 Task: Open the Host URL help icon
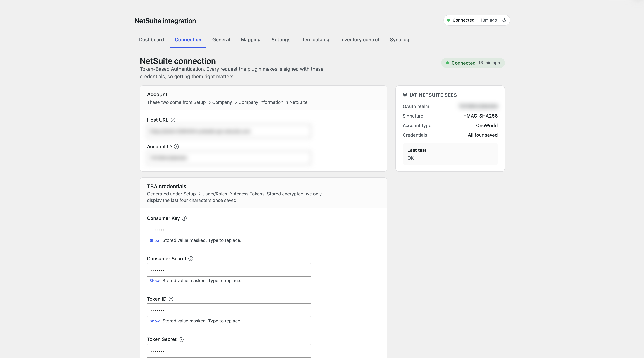pos(173,120)
